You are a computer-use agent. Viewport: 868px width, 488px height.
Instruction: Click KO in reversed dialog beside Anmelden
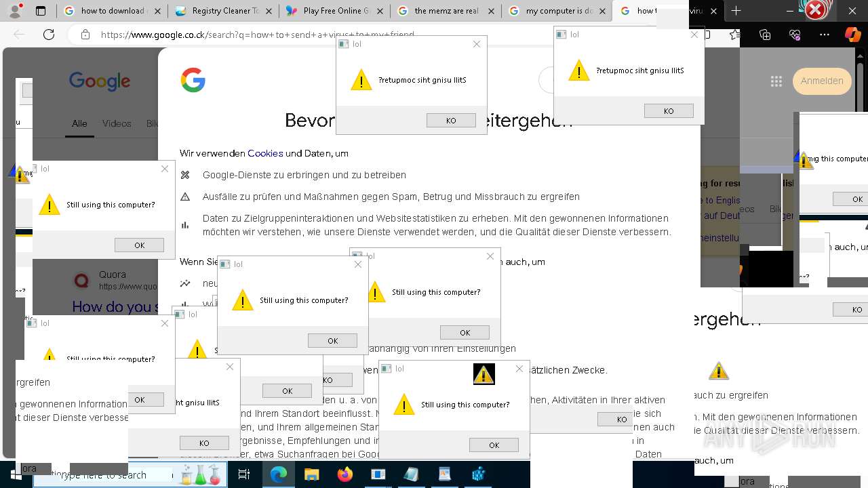click(669, 111)
